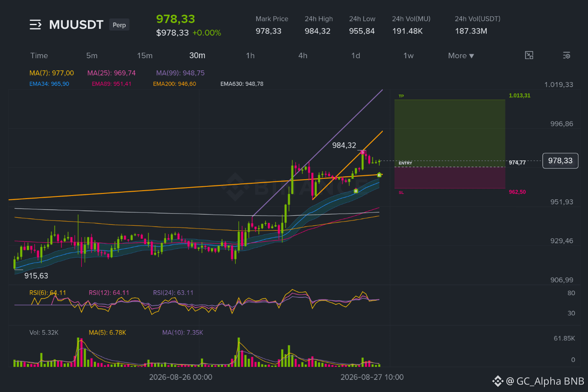Select the current price tag on the price axis

560,161
